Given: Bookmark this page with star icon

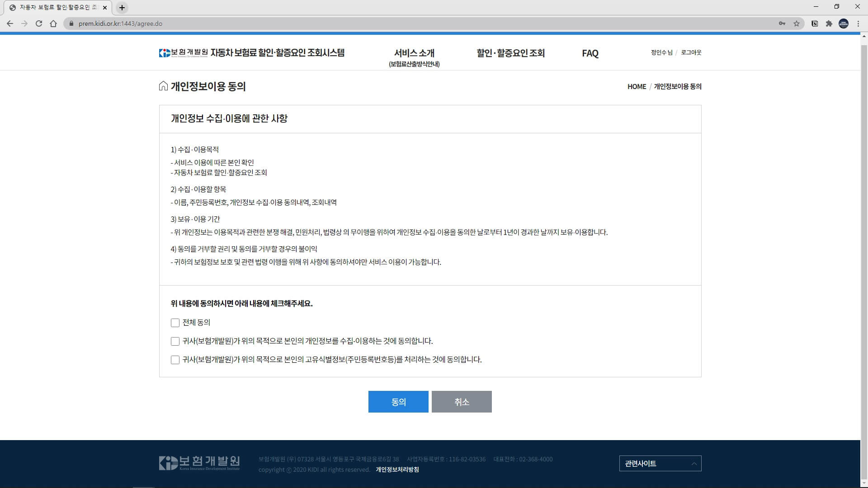Looking at the screenshot, I should coord(797,23).
